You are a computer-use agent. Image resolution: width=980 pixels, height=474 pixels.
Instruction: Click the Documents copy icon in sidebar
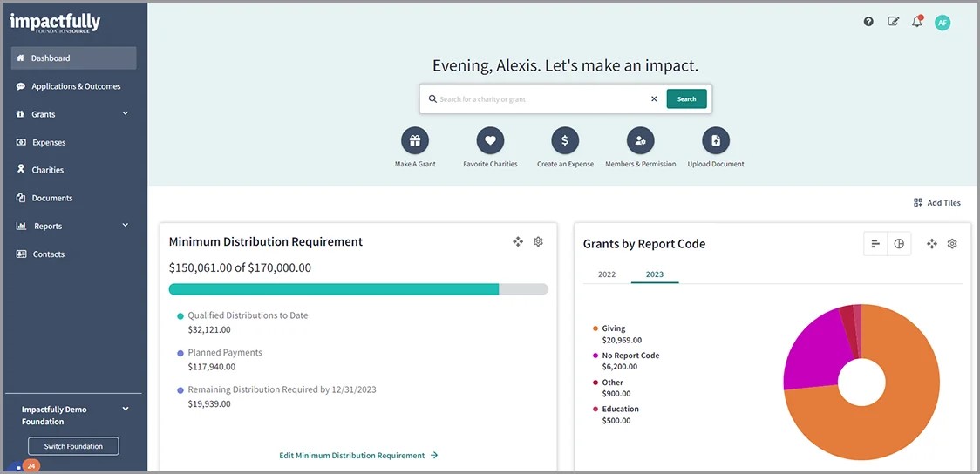[x=21, y=198]
